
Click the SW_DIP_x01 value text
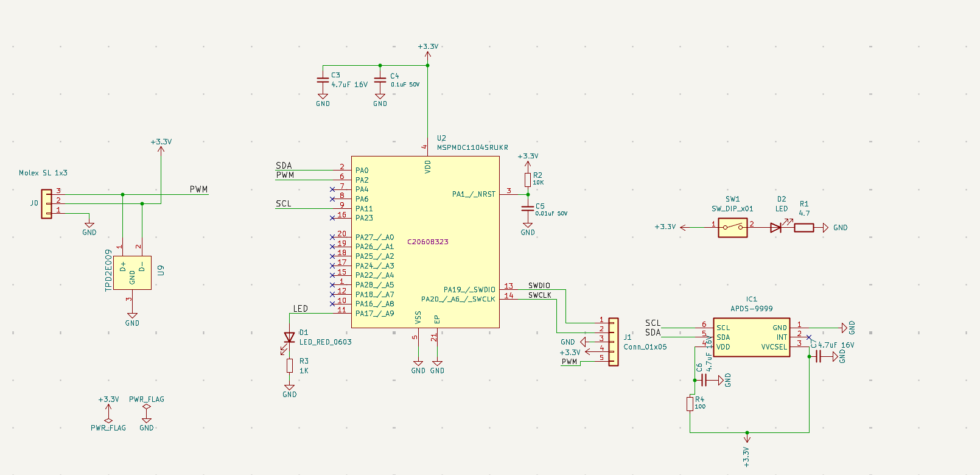733,209
